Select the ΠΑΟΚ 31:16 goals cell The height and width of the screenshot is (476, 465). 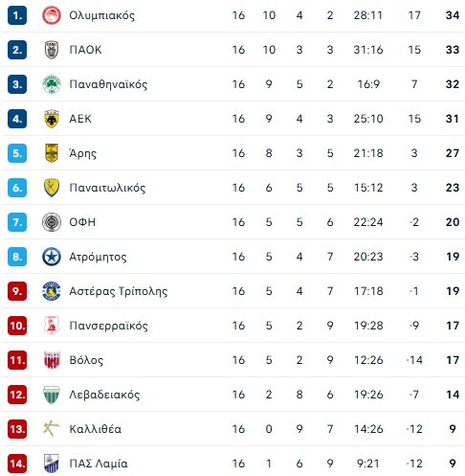pyautogui.click(x=368, y=50)
